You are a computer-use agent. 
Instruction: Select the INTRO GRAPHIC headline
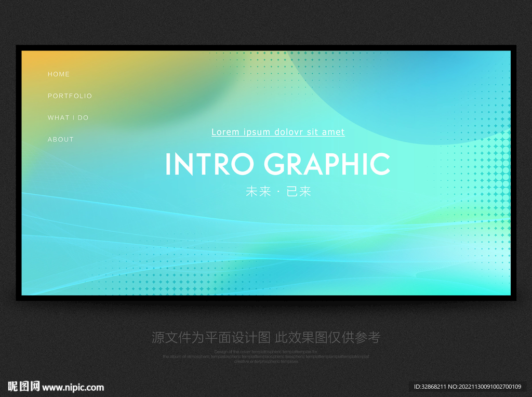click(278, 164)
